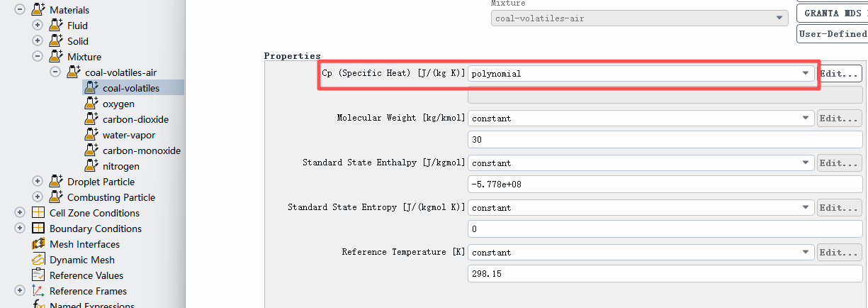Screen dimensions: 868x308
Task: Select the coal-volatiles species icon
Action: click(x=91, y=87)
